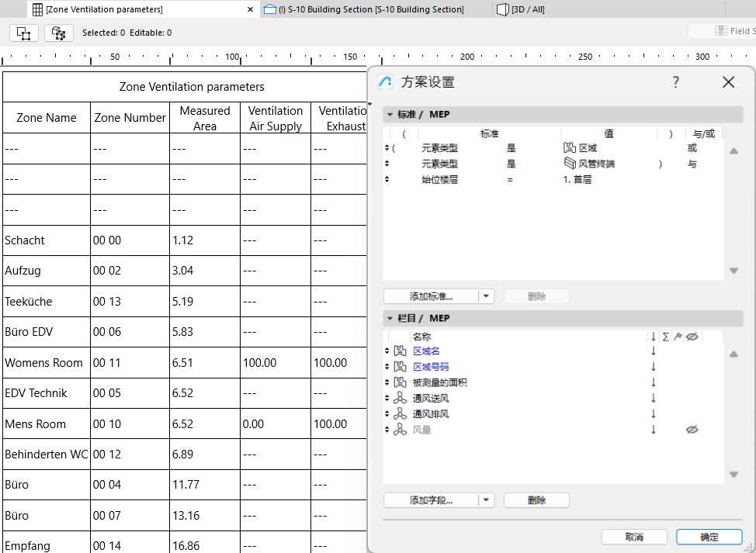Toggle sort direction arrow for 区域名 field
756x553 pixels.
(x=654, y=351)
